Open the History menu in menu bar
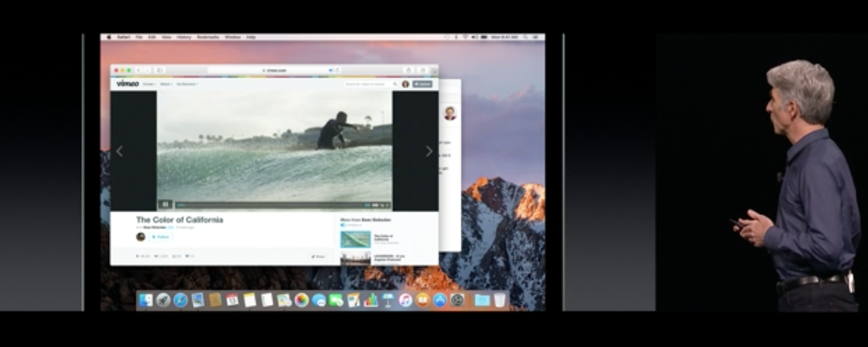Screen dimensions: 868x347 [x=184, y=37]
